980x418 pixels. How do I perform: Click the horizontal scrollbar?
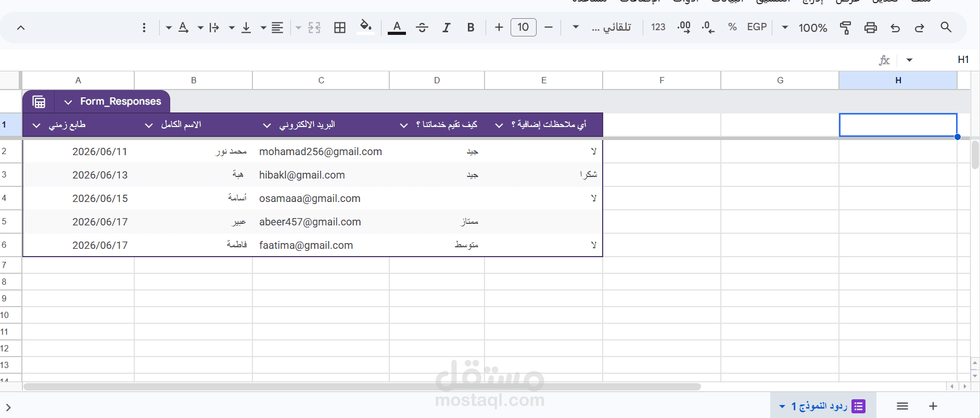(x=362, y=387)
